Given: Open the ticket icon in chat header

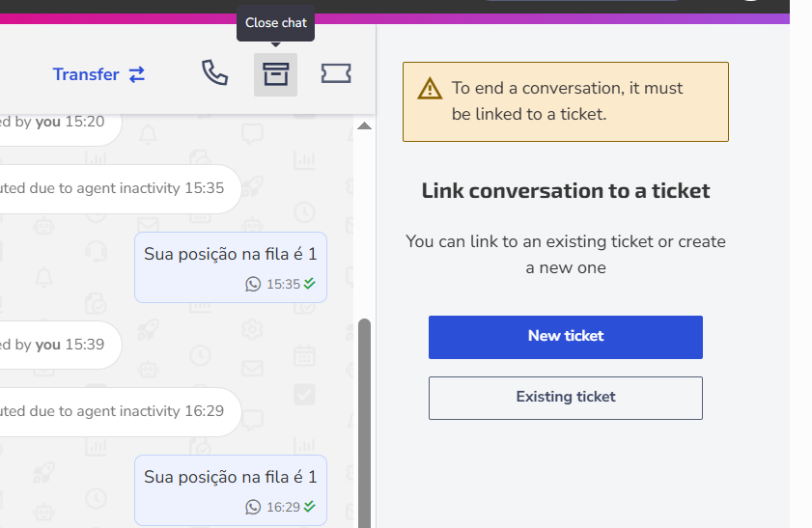Looking at the screenshot, I should [x=336, y=73].
